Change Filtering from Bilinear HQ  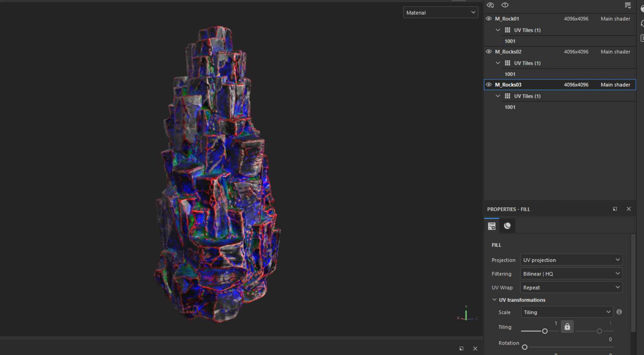click(x=570, y=273)
